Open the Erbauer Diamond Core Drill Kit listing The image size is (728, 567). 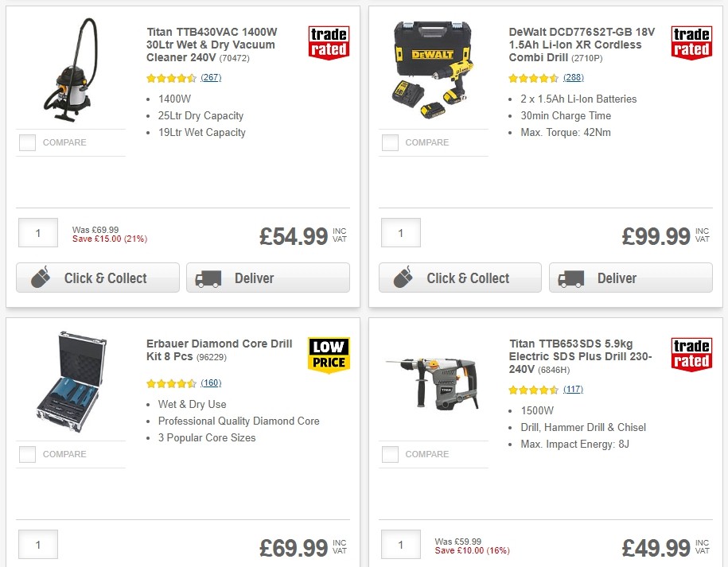(219, 348)
